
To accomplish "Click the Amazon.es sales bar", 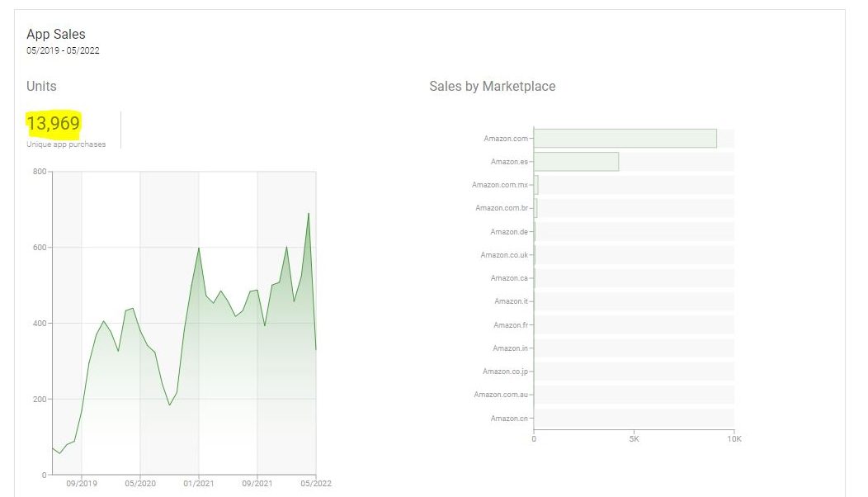I will click(576, 162).
